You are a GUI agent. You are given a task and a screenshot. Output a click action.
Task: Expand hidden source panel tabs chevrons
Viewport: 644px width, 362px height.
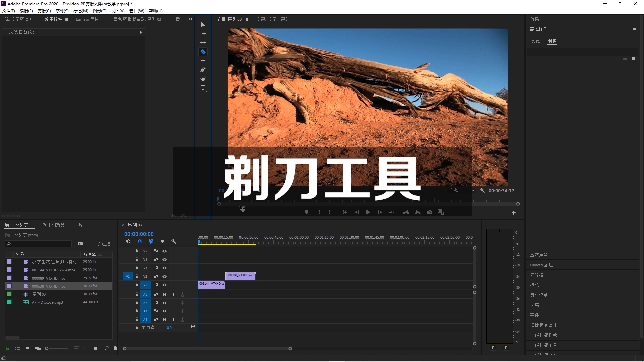[x=191, y=19]
